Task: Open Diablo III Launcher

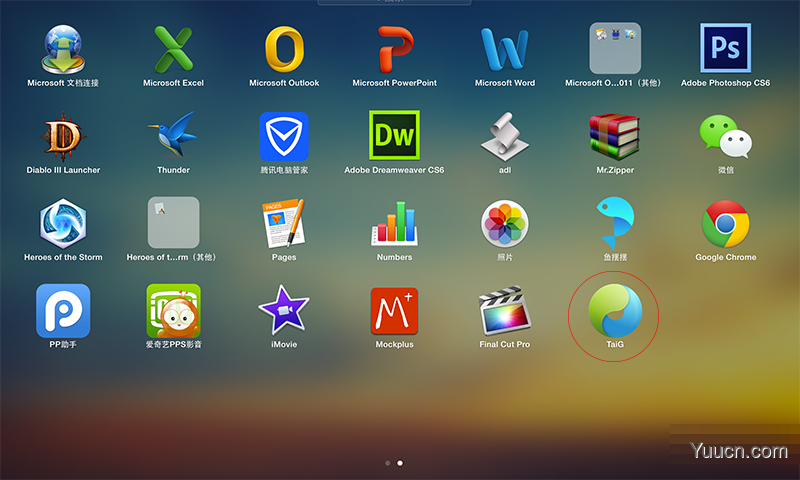Action: [63, 137]
